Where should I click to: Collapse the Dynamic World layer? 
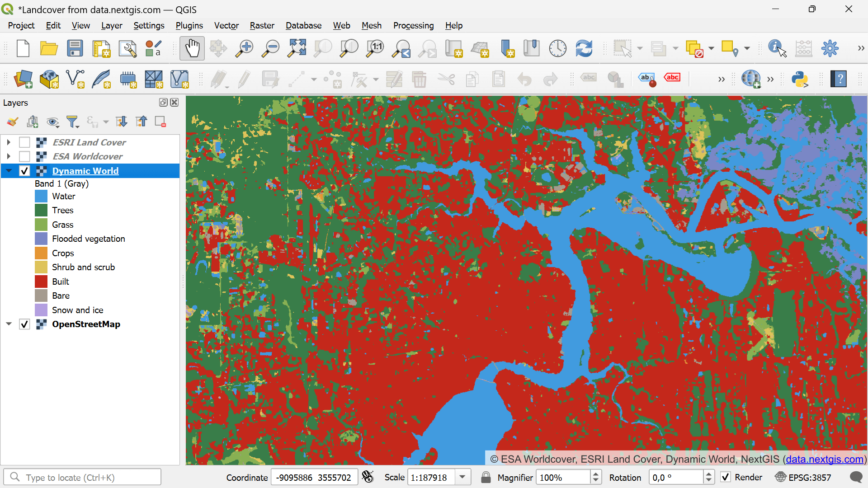(9, 171)
